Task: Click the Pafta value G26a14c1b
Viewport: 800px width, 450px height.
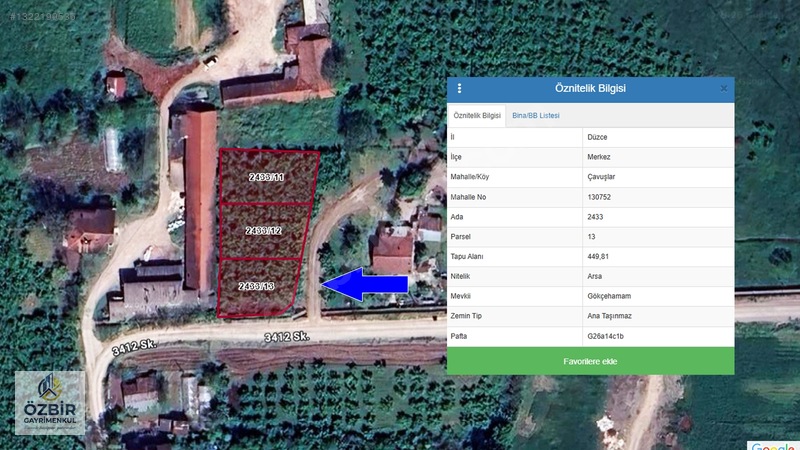Action: point(605,336)
